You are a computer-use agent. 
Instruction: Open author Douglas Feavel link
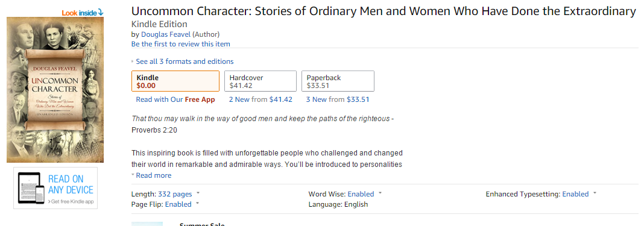(166, 34)
